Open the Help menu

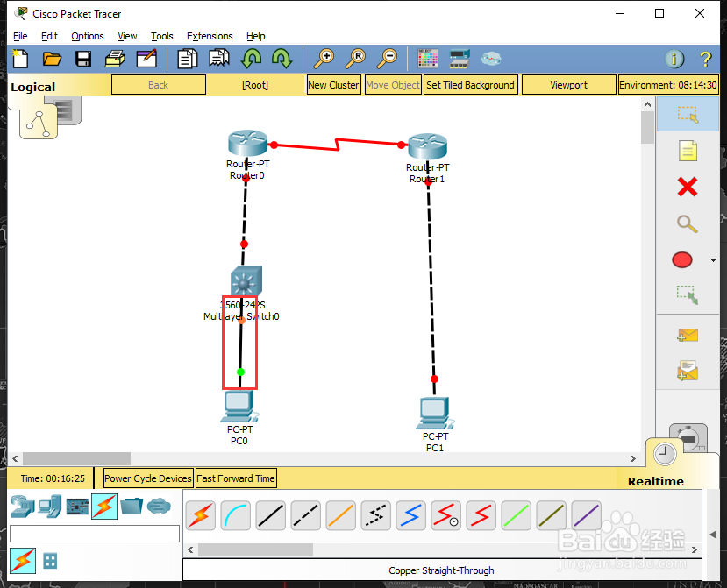click(255, 36)
